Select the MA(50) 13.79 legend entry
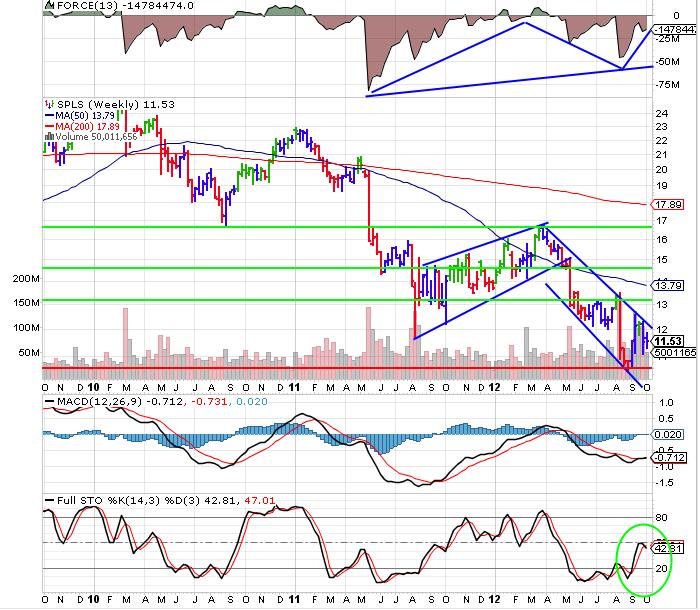 click(86, 116)
